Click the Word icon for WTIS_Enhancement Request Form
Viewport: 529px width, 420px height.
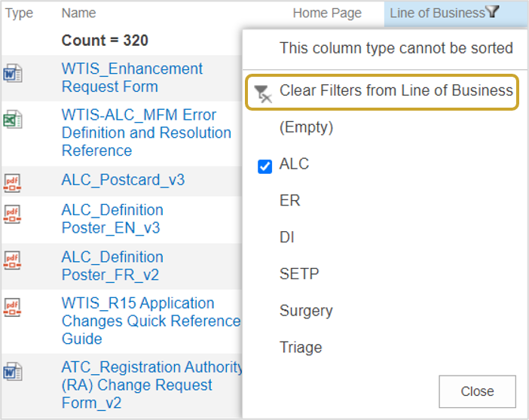[13, 73]
